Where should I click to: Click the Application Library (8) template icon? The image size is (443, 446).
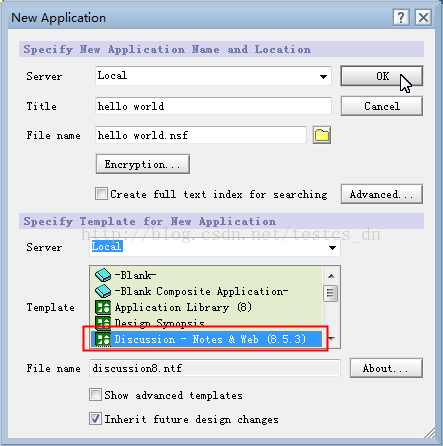103,307
